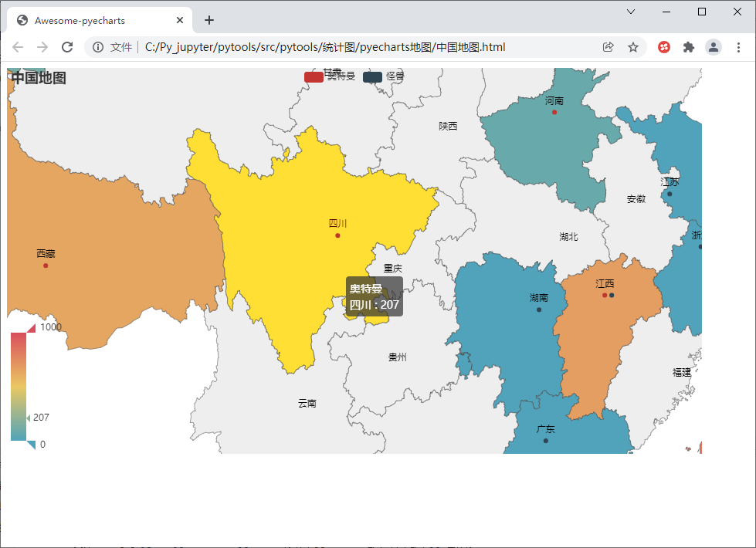Click the 广东 province label

pos(546,429)
